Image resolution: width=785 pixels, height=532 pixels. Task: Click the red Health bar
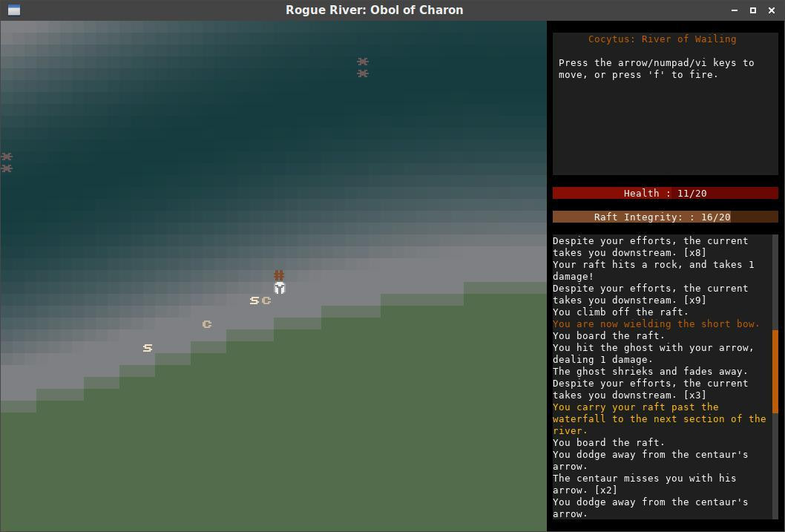point(666,193)
